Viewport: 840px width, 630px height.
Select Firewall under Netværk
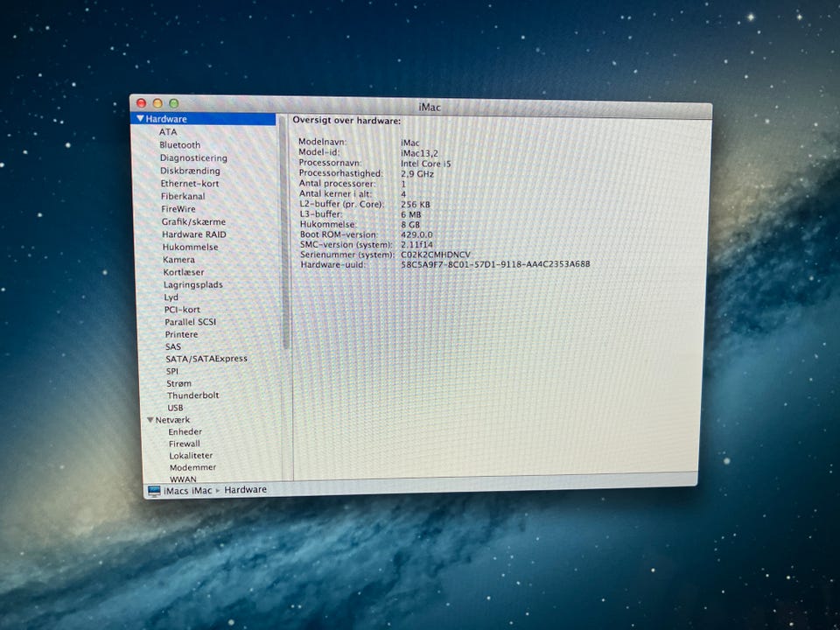[185, 444]
